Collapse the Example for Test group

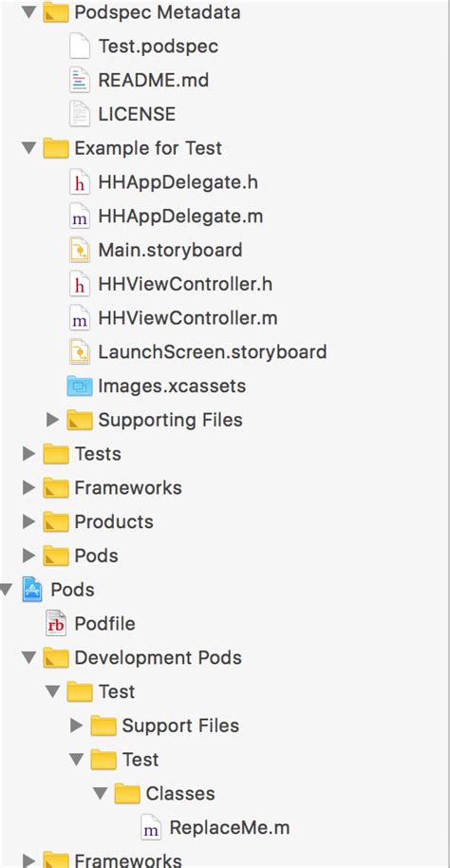(x=28, y=148)
